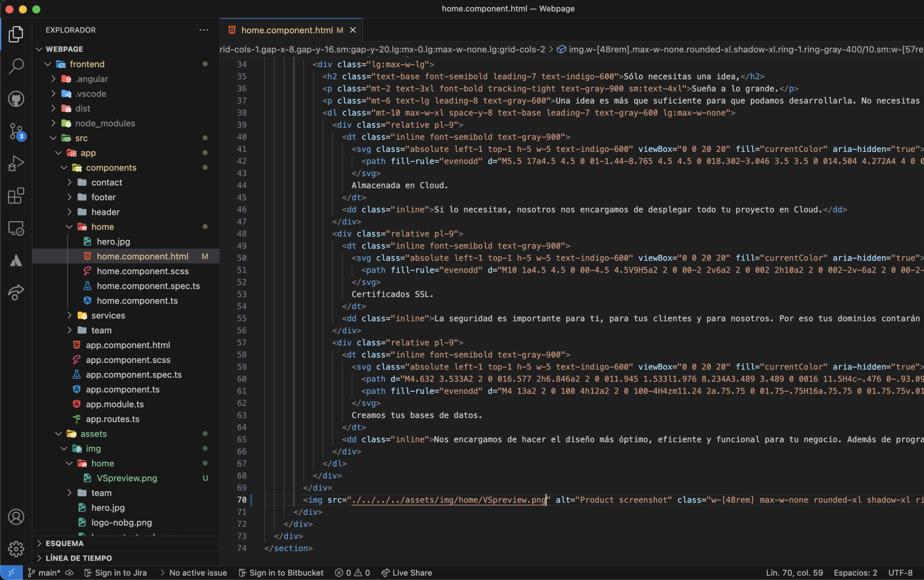Click Lín. 70, col. 59 position
Image resolution: width=924 pixels, height=580 pixels.
794,572
